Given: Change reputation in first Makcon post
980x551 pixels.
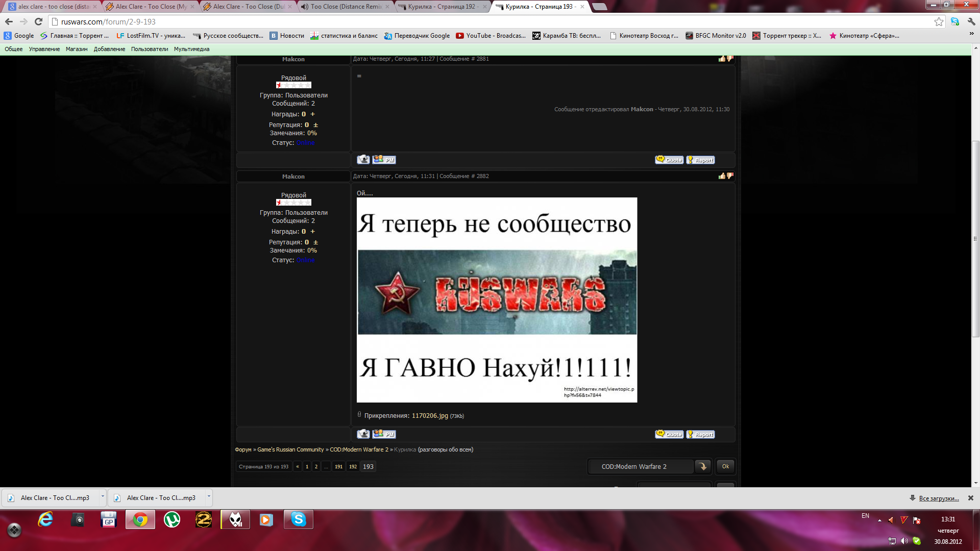Looking at the screenshot, I should [315, 125].
